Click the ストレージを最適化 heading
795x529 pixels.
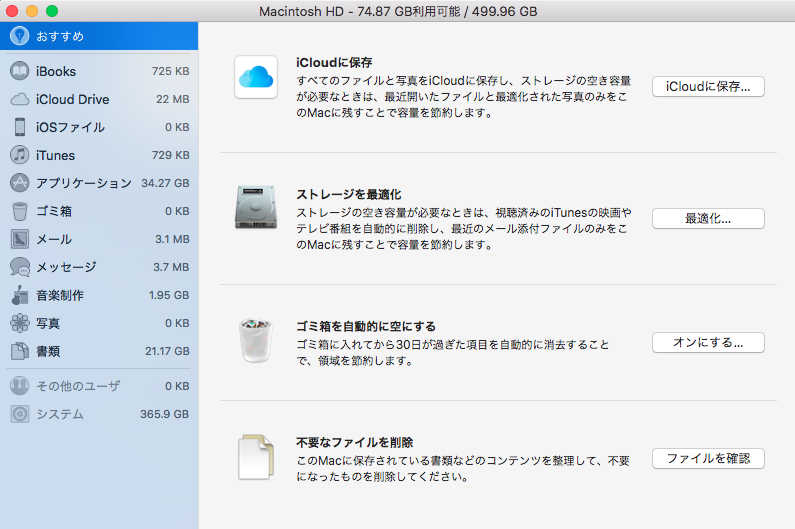click(x=349, y=194)
